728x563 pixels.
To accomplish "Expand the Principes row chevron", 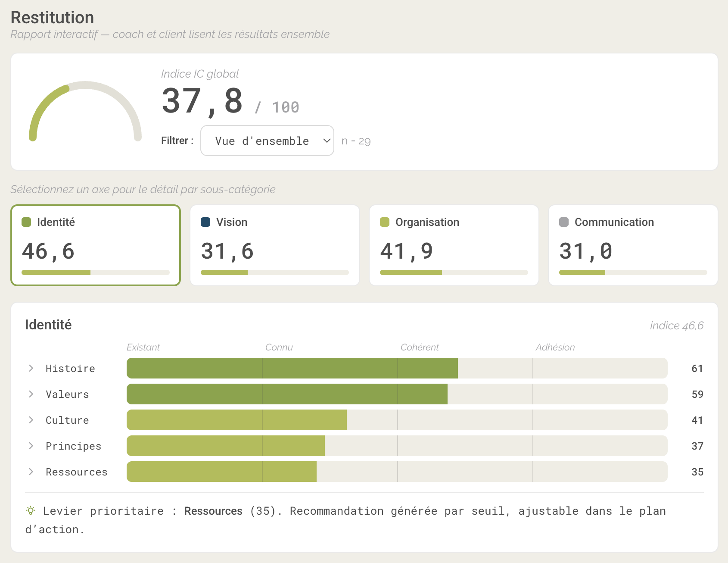I will point(31,446).
